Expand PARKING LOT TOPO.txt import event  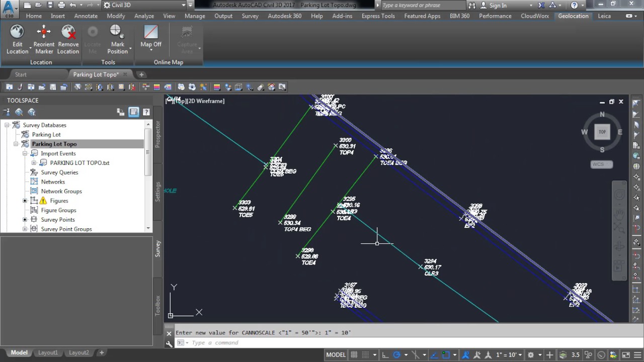coord(34,163)
